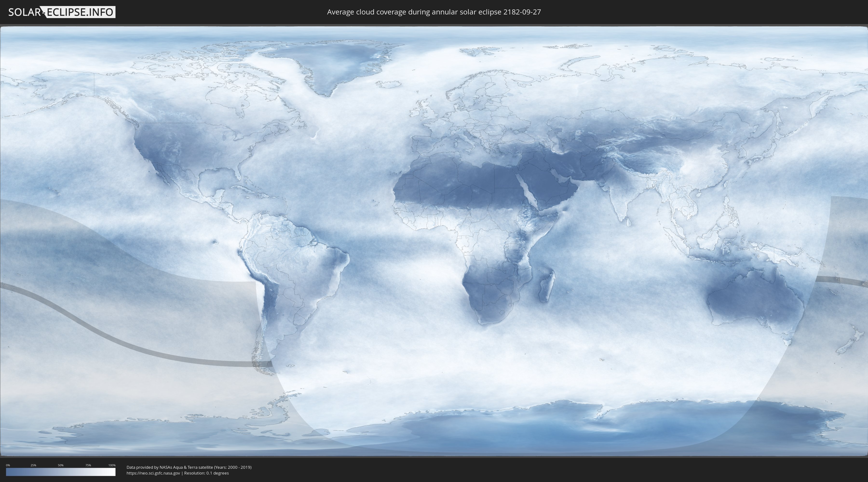The height and width of the screenshot is (482, 868).
Task: Click the cloud coverage color gradient bar
Action: coord(61,472)
